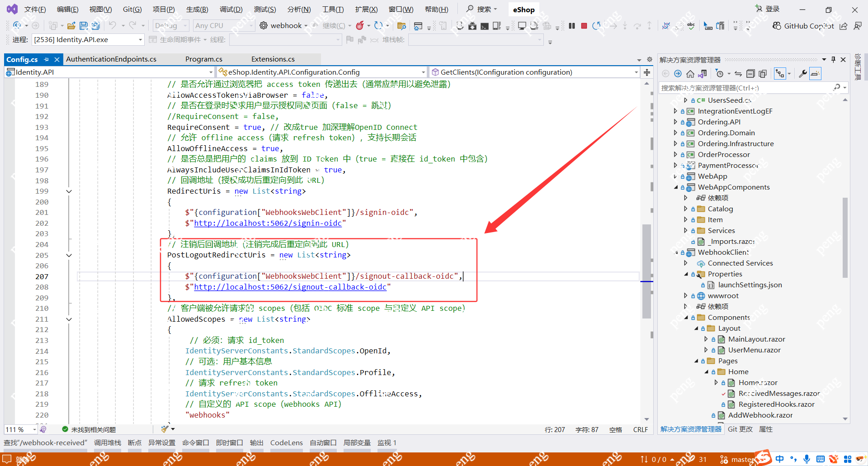Open the Identity.API project scope dropdown
The width and height of the screenshot is (868, 466).
pos(109,72)
